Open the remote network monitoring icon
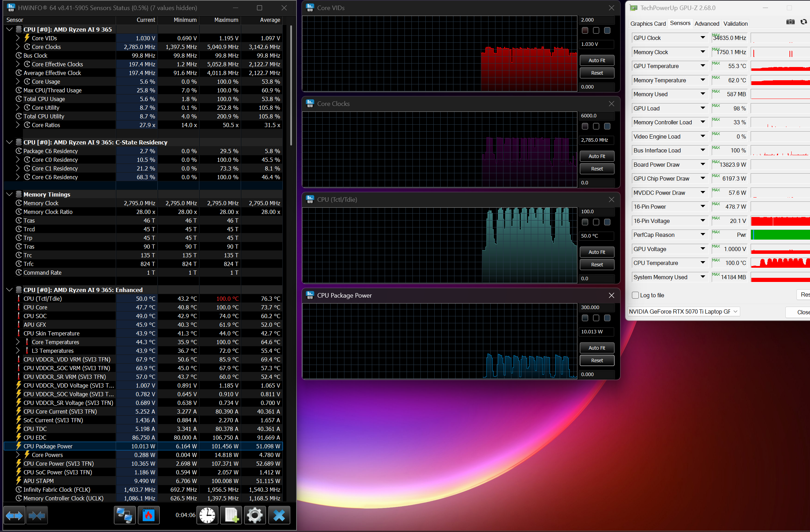 click(125, 516)
